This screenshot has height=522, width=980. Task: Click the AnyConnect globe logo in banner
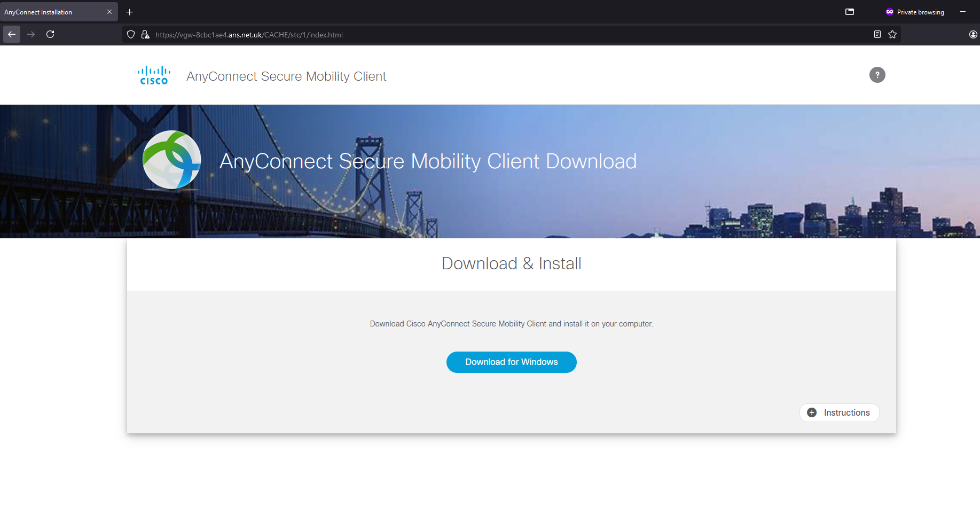[172, 160]
